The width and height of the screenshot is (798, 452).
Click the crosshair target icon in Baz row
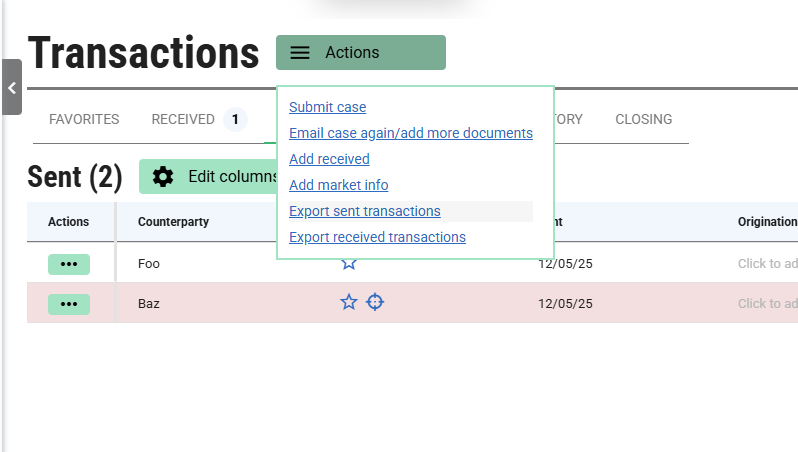[x=374, y=302]
